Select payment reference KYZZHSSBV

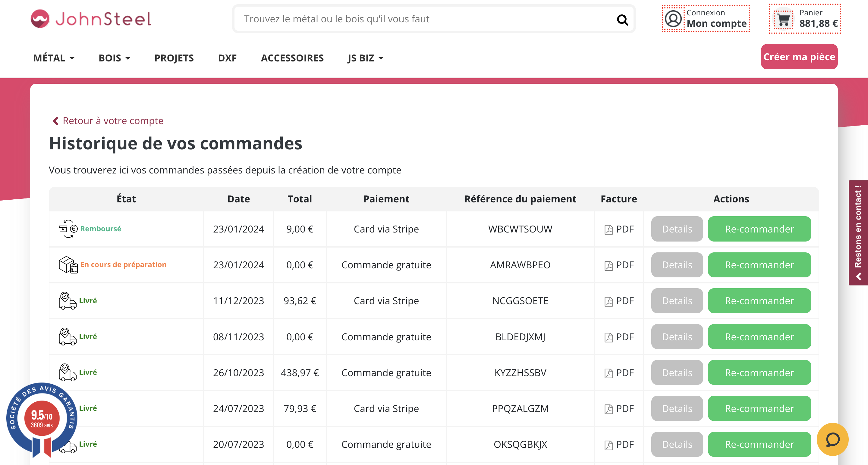pyautogui.click(x=520, y=373)
